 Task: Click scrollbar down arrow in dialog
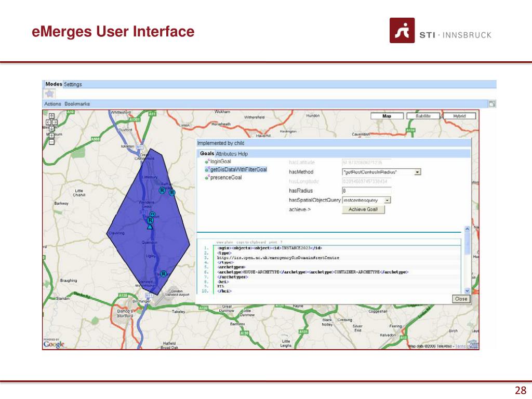point(467,291)
